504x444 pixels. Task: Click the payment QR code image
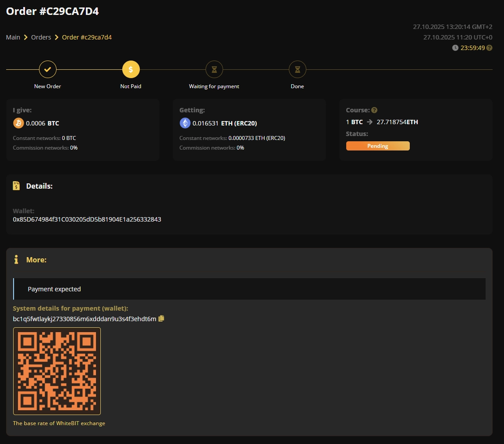tap(57, 371)
